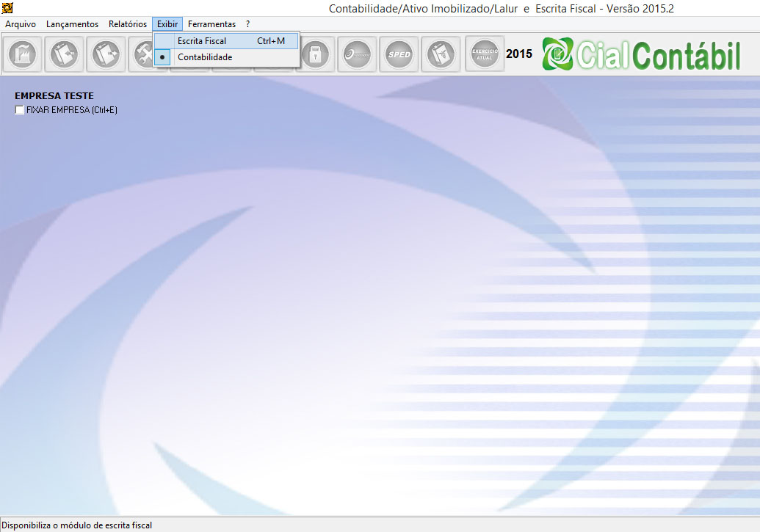Click the factory/company toolbar icon
This screenshot has height=532, width=760.
point(23,54)
